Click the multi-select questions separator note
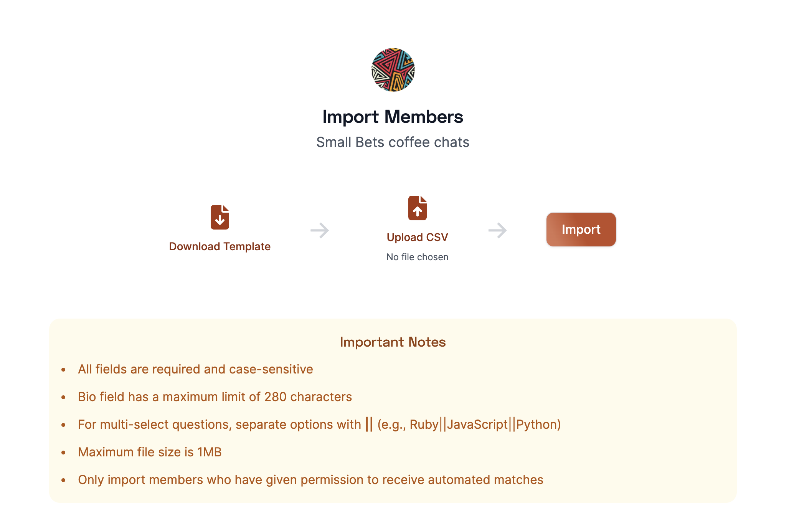The image size is (789, 532). [319, 425]
